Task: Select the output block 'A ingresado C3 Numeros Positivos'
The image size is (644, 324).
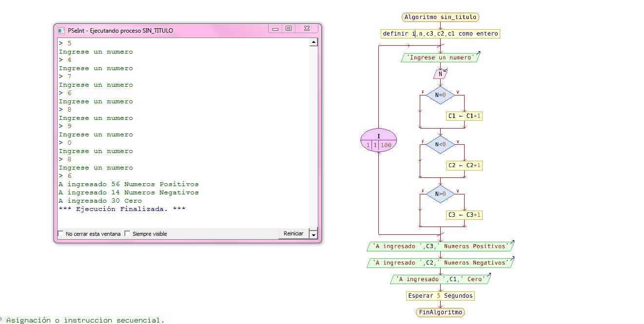Action: pos(439,246)
